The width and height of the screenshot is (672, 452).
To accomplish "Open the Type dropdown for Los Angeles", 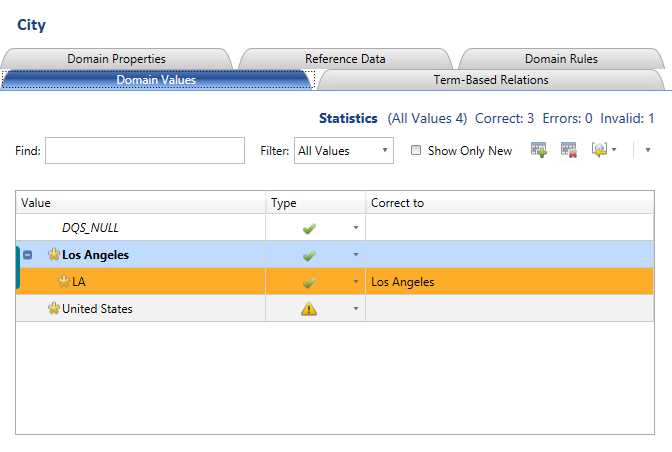I will pyautogui.click(x=355, y=255).
